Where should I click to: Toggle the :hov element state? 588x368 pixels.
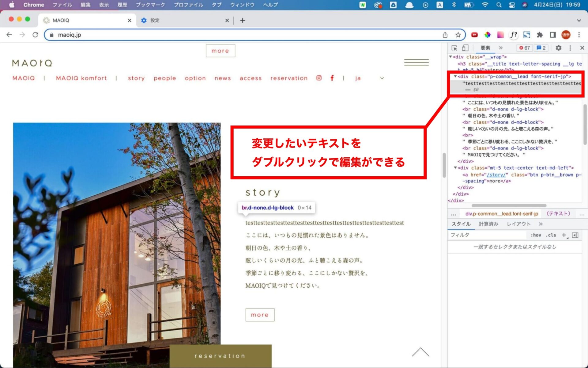536,235
